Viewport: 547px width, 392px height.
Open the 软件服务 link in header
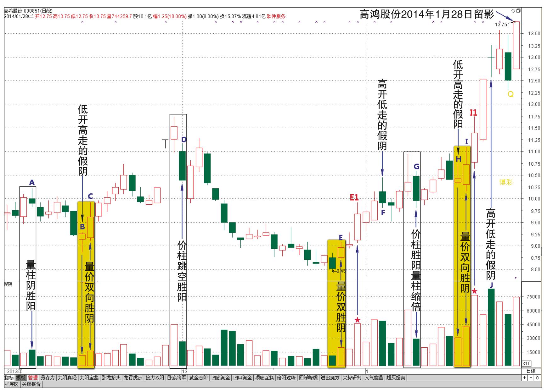coord(276,16)
